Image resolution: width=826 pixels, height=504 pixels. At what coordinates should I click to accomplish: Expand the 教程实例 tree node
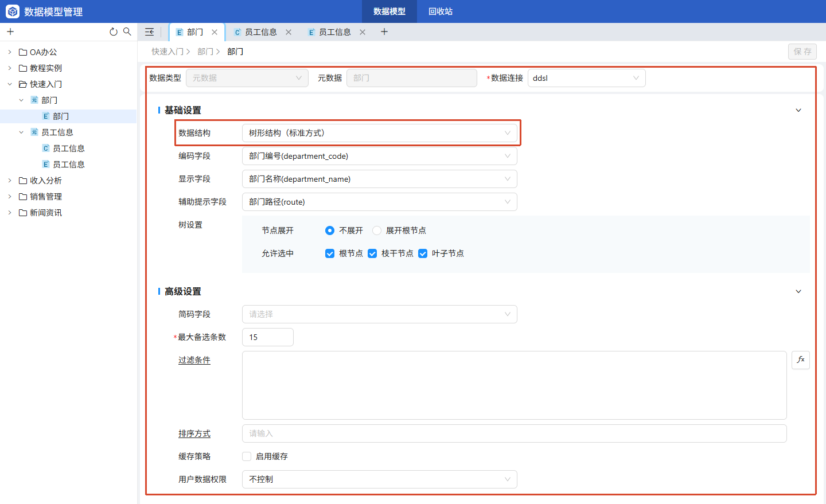[x=10, y=68]
